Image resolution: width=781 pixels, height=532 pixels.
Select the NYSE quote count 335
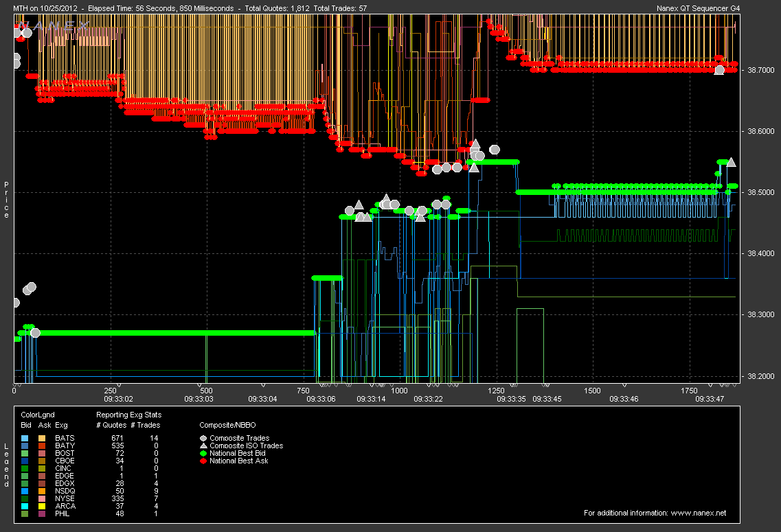pos(117,498)
